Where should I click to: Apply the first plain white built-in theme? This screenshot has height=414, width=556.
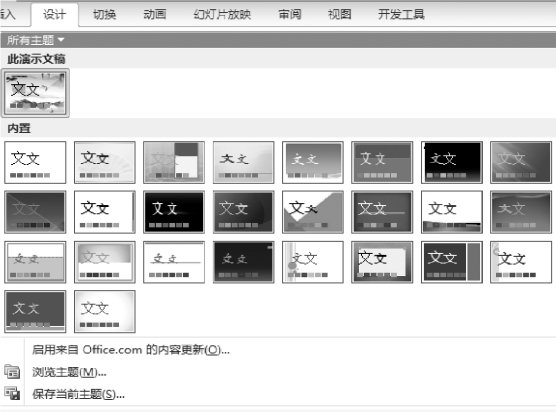(35, 162)
